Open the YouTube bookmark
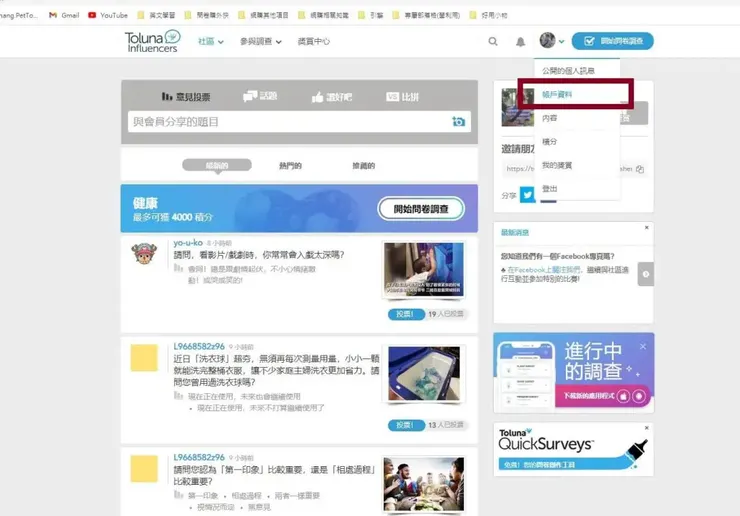The height and width of the screenshot is (516, 740). click(108, 15)
